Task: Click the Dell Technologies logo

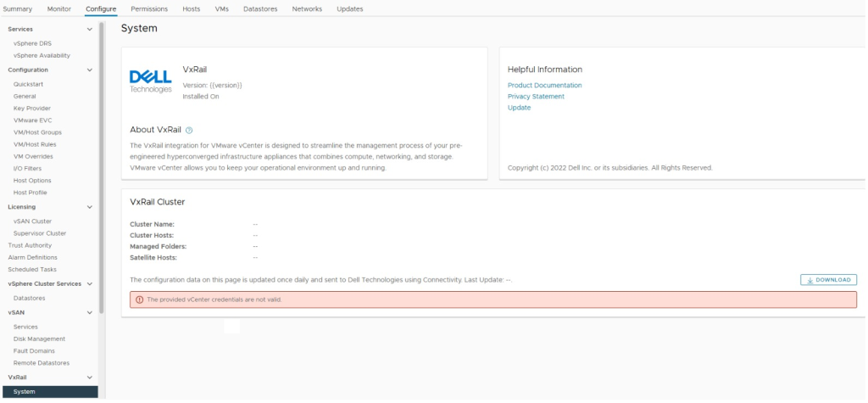Action: [150, 81]
